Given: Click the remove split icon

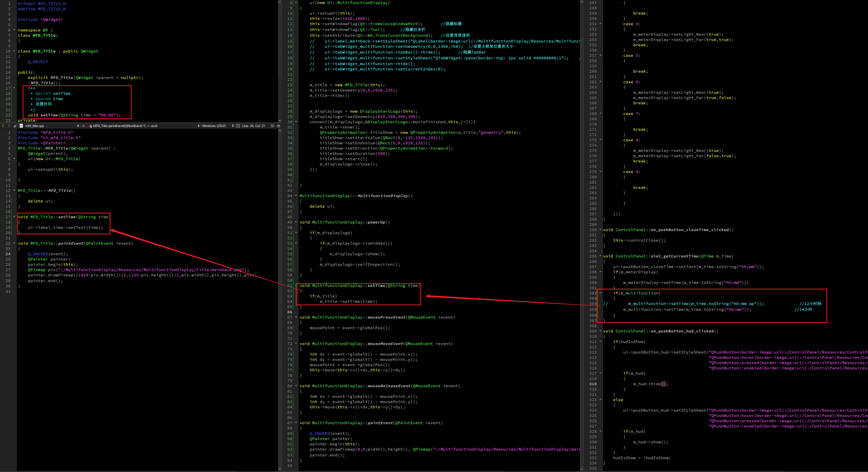Looking at the screenshot, I should tap(279, 126).
